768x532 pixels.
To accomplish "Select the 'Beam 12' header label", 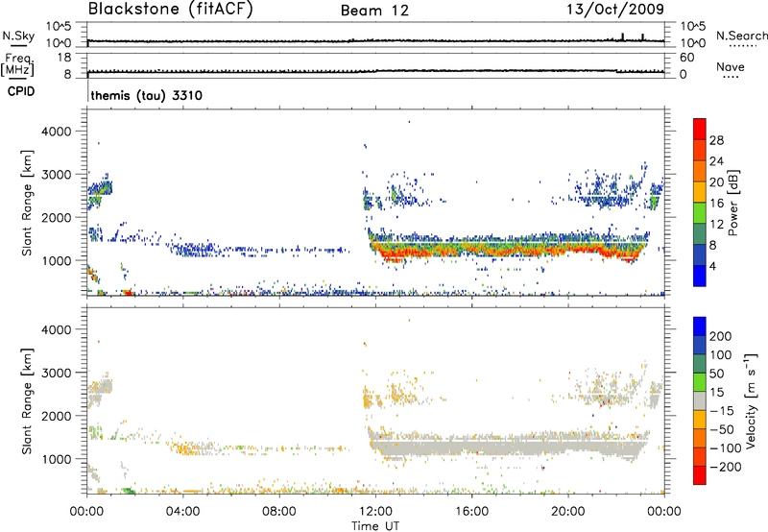I will [374, 11].
